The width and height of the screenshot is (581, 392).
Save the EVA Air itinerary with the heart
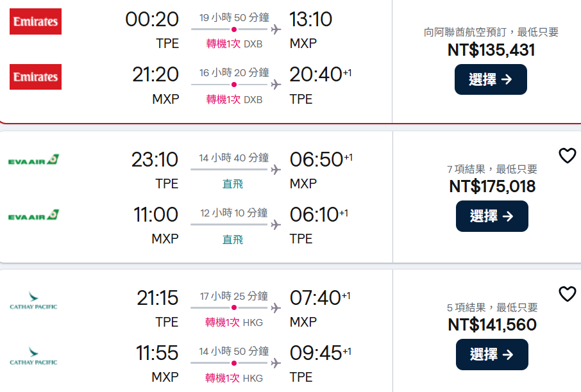tap(567, 155)
